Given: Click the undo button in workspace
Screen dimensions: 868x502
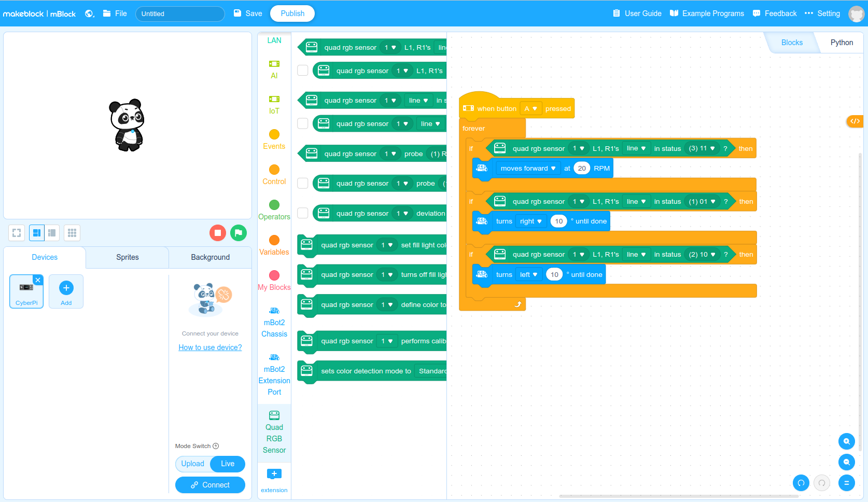Looking at the screenshot, I should coord(801,483).
